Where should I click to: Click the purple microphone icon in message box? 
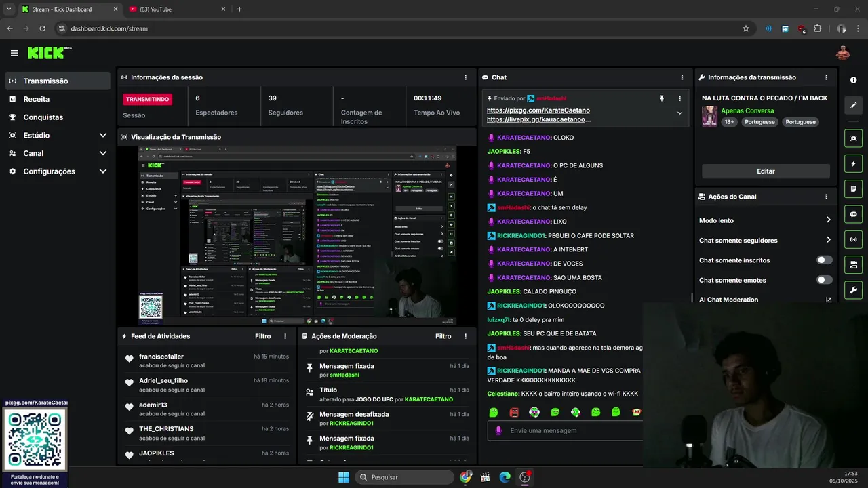point(498,430)
